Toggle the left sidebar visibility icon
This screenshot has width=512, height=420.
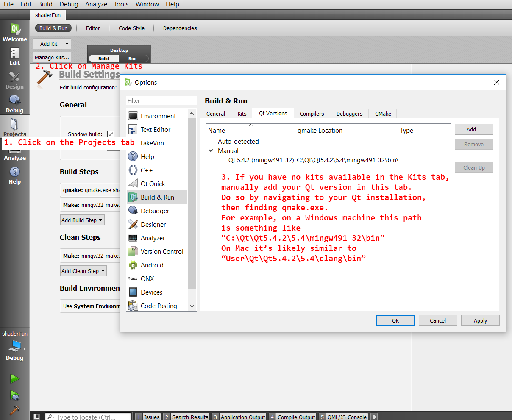(37, 417)
